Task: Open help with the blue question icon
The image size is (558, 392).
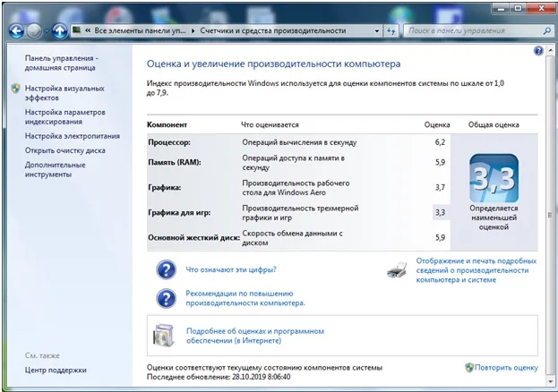Action: (x=538, y=50)
